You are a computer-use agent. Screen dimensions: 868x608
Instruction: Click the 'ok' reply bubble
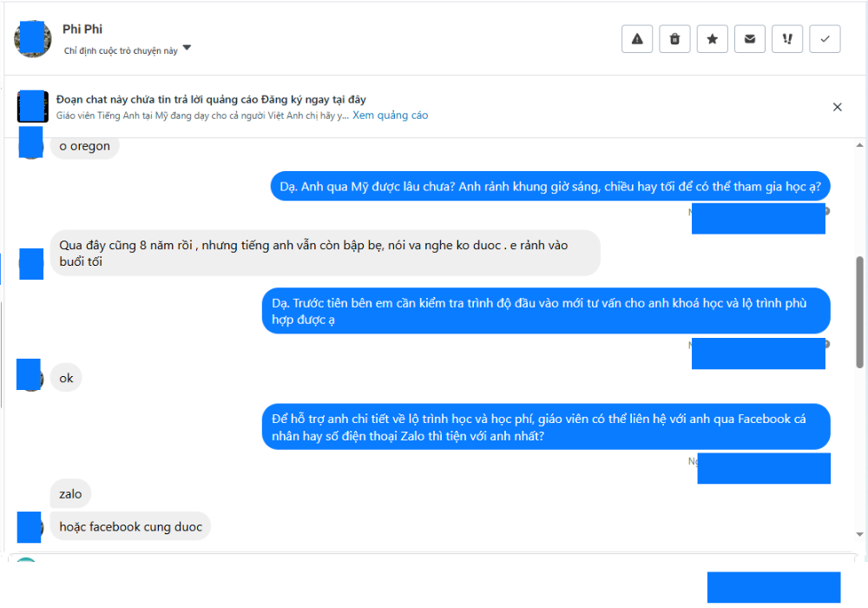(x=66, y=378)
